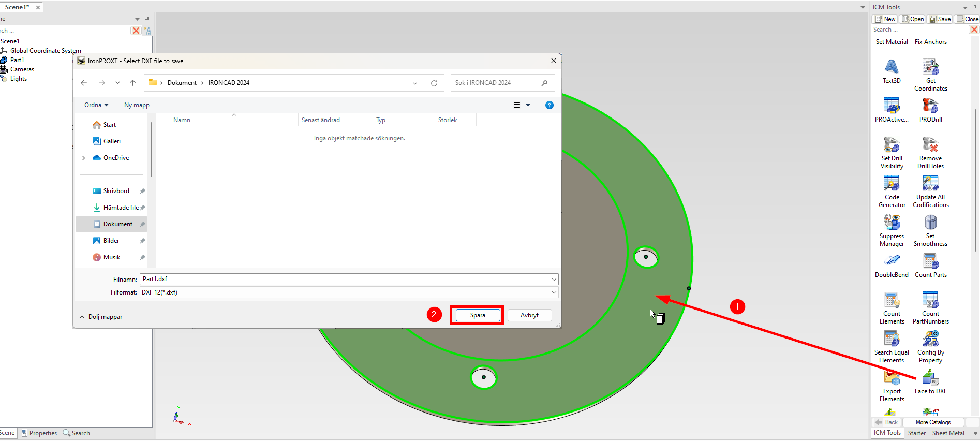
Task: Focus the Sök i IRONCAD 2024 search box
Action: coord(502,83)
